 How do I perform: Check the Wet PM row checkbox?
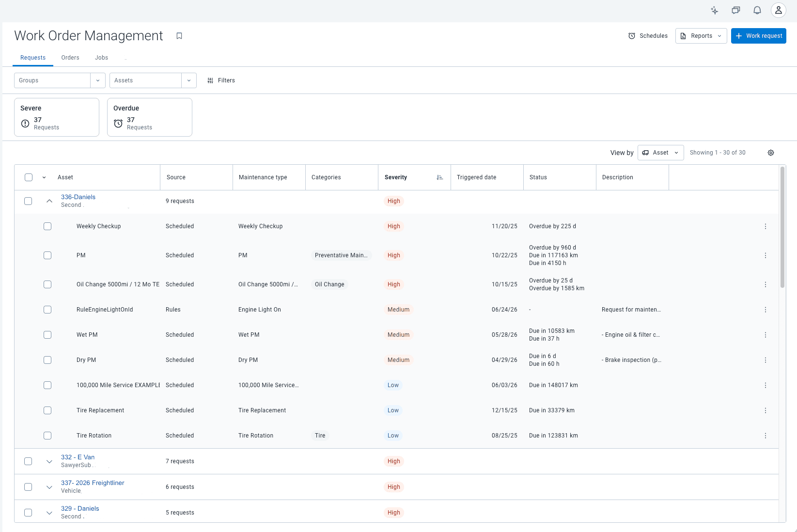pos(47,335)
